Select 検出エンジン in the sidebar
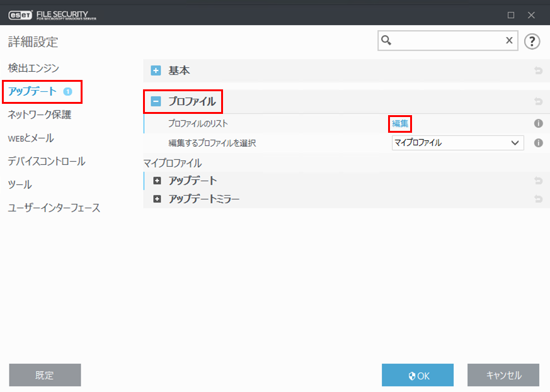This screenshot has height=392, width=550. pyautogui.click(x=33, y=68)
